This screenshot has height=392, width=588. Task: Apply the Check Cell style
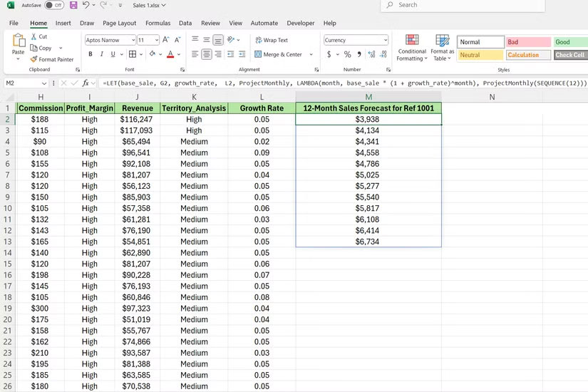[569, 55]
